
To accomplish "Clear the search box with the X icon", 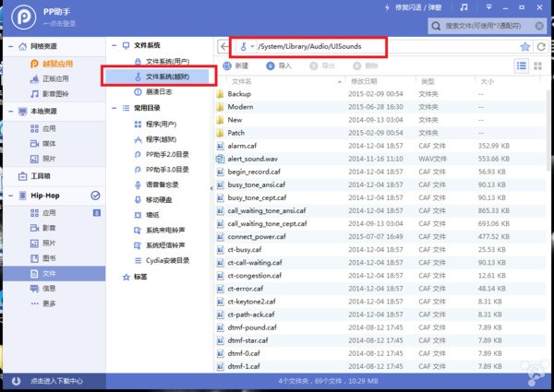I will click(x=539, y=26).
